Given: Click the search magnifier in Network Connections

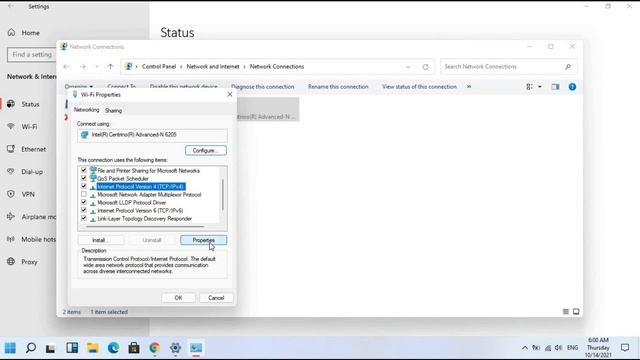Looking at the screenshot, I should [568, 67].
